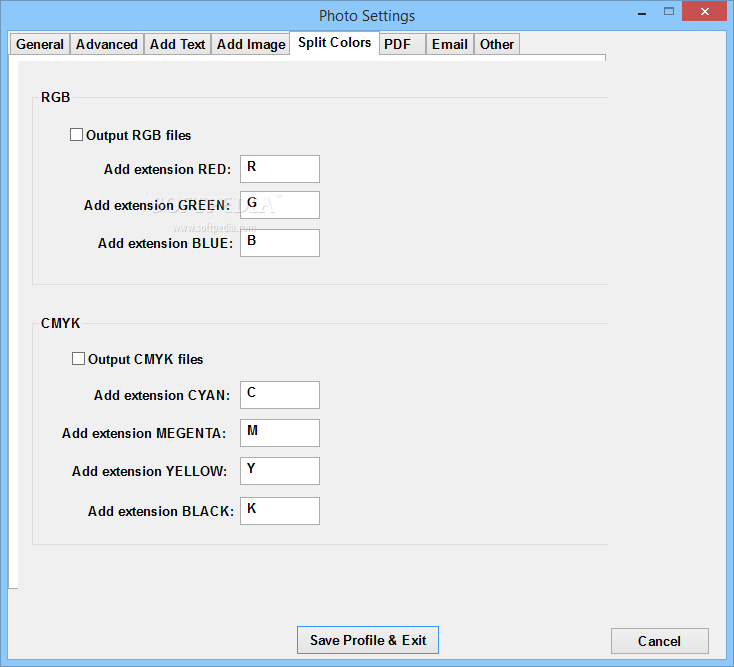Focus the BLUE extension input field
Image resolution: width=734 pixels, height=667 pixels.
[280, 243]
